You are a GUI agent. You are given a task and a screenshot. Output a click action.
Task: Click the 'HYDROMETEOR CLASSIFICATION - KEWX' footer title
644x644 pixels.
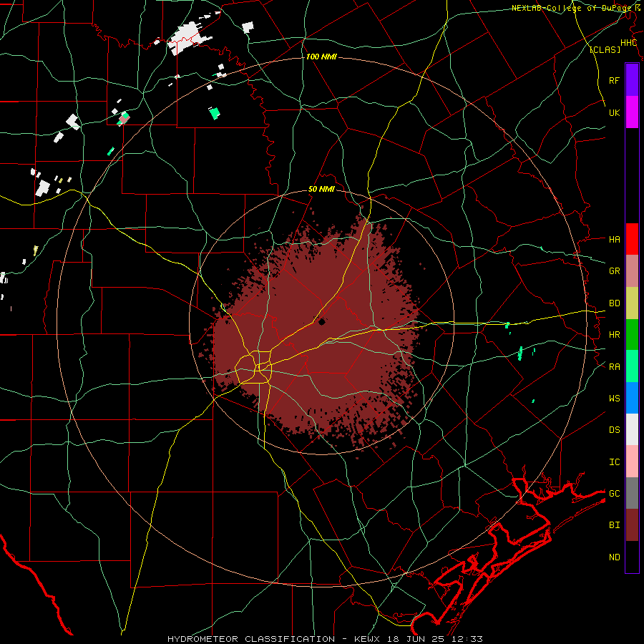pos(274,639)
